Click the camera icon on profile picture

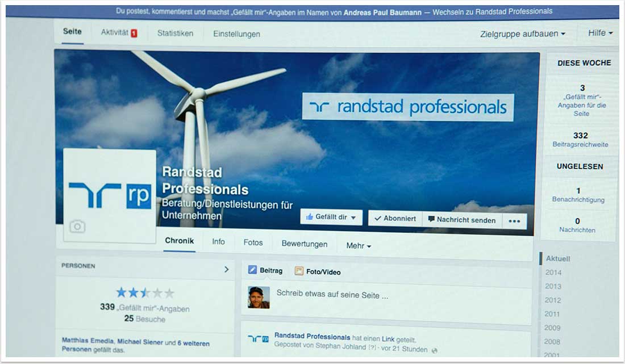click(x=77, y=227)
